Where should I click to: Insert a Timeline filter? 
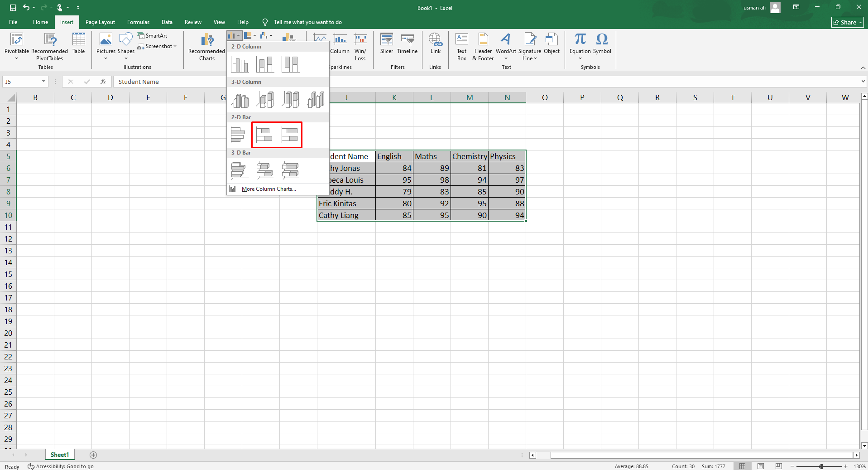coord(408,44)
